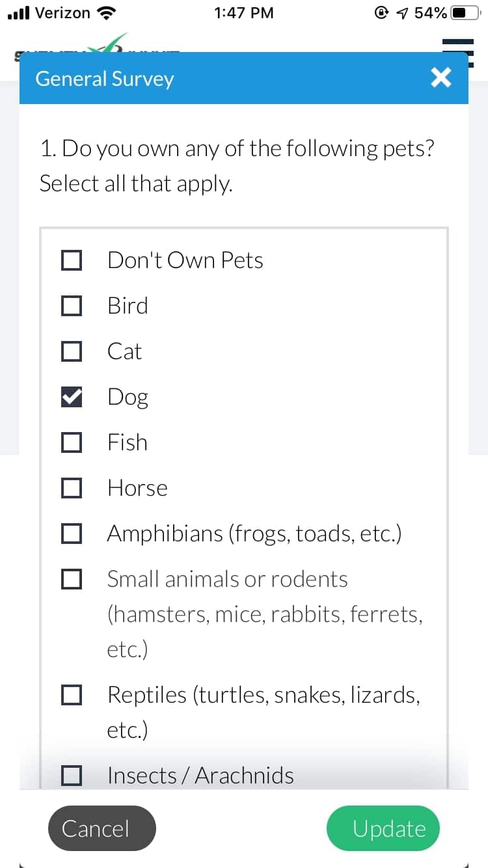Select Small animals or rodents checkbox
Image resolution: width=488 pixels, height=868 pixels.
[72, 579]
